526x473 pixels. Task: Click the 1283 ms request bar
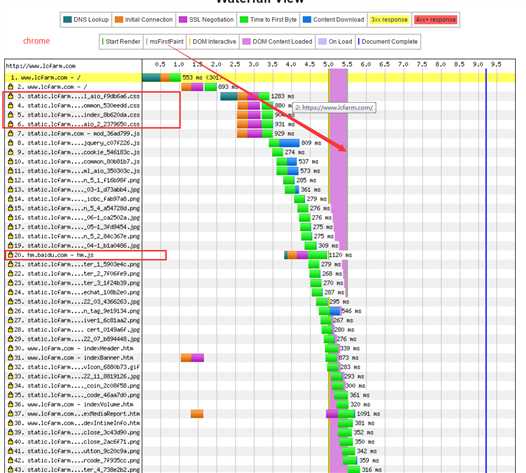click(x=245, y=96)
